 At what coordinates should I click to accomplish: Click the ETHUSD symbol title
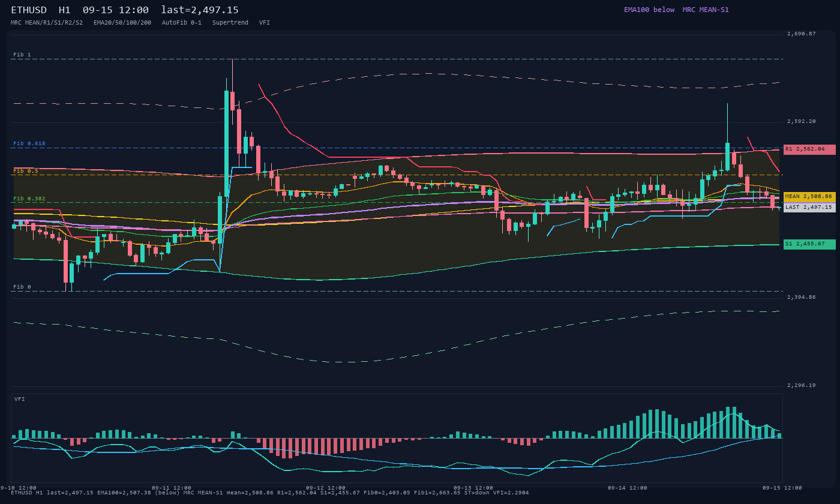pyautogui.click(x=29, y=10)
